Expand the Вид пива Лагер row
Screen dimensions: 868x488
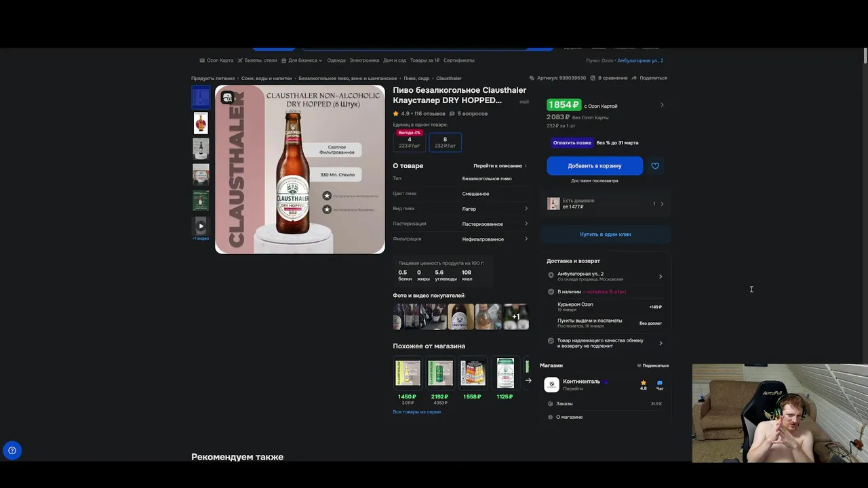coord(460,209)
